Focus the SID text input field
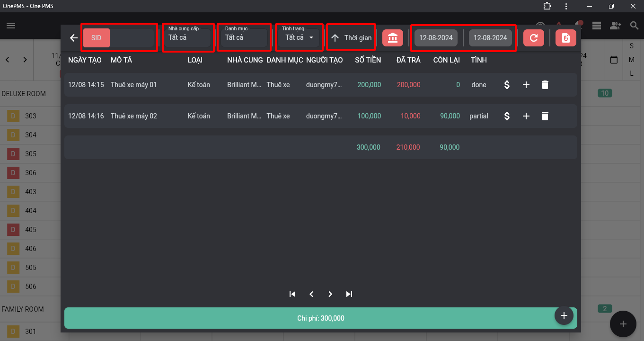644x341 pixels. pyautogui.click(x=132, y=38)
